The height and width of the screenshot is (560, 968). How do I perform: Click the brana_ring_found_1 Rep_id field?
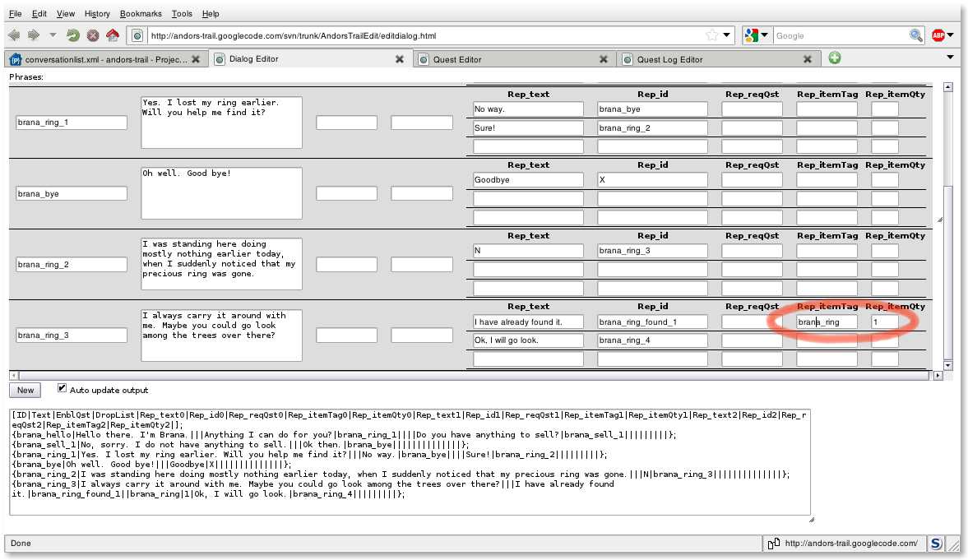[652, 322]
